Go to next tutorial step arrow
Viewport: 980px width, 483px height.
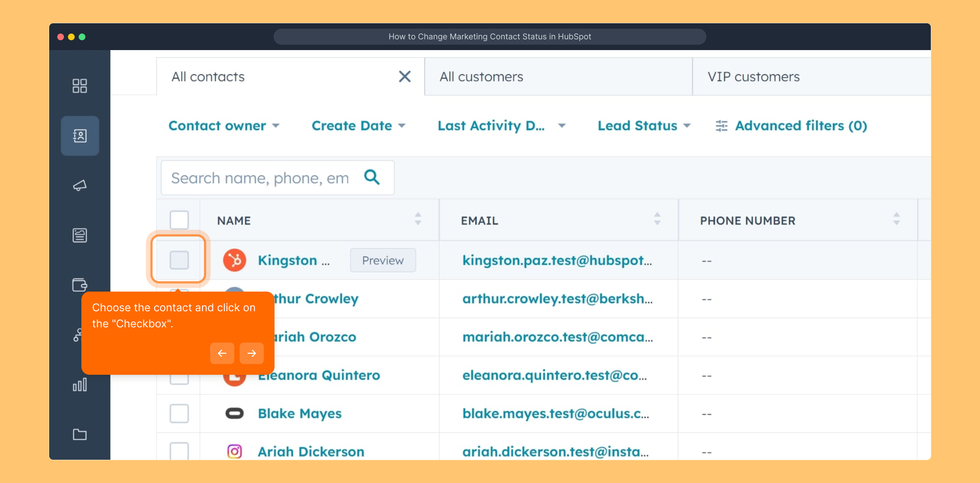tap(251, 353)
